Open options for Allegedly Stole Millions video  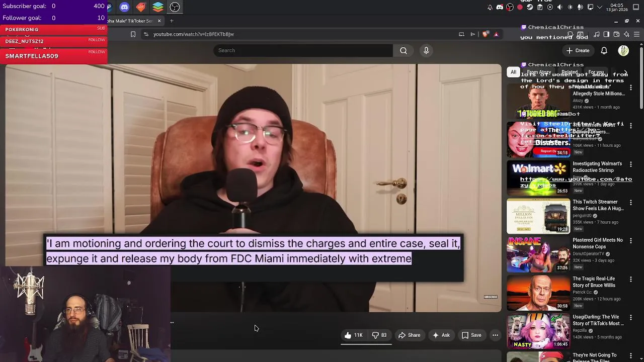pyautogui.click(x=630, y=87)
